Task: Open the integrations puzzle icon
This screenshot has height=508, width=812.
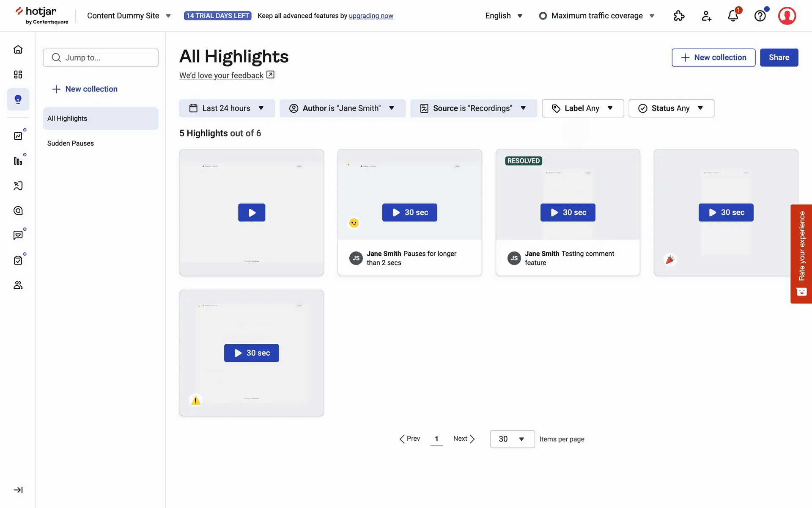Action: tap(679, 16)
